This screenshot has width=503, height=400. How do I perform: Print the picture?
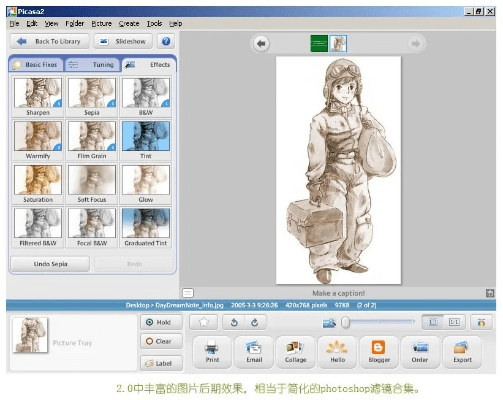[x=212, y=352]
